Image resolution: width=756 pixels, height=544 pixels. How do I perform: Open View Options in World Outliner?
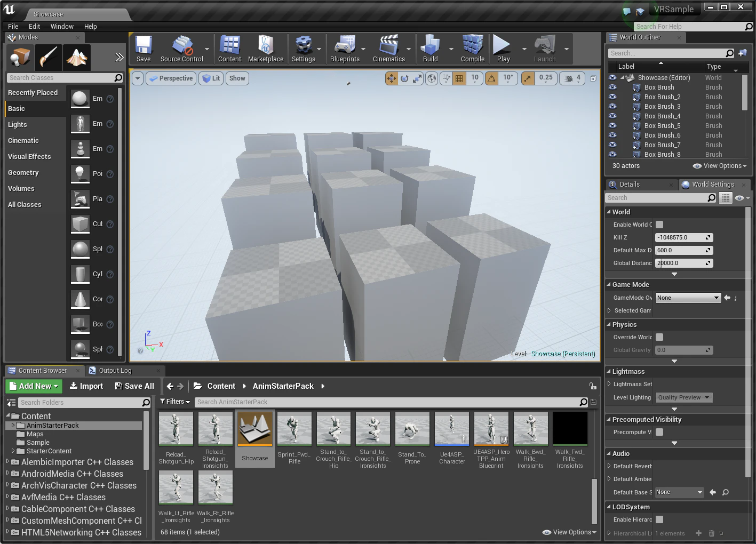(720, 166)
